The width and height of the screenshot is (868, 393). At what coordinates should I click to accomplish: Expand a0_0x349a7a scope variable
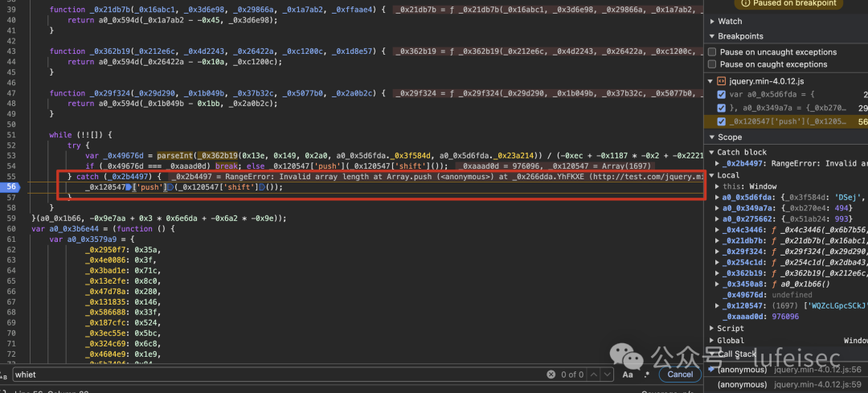click(x=718, y=208)
